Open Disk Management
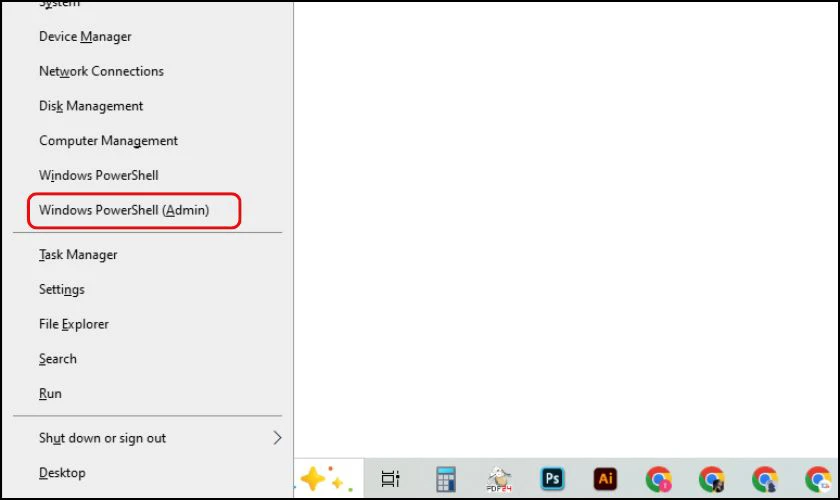Image resolution: width=840 pixels, height=500 pixels. [91, 106]
